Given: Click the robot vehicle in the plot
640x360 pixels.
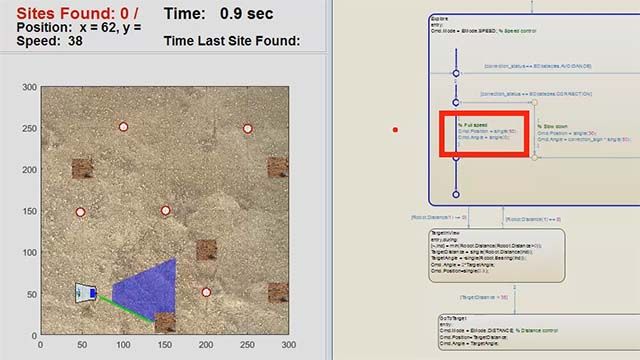Looking at the screenshot, I should [86, 293].
